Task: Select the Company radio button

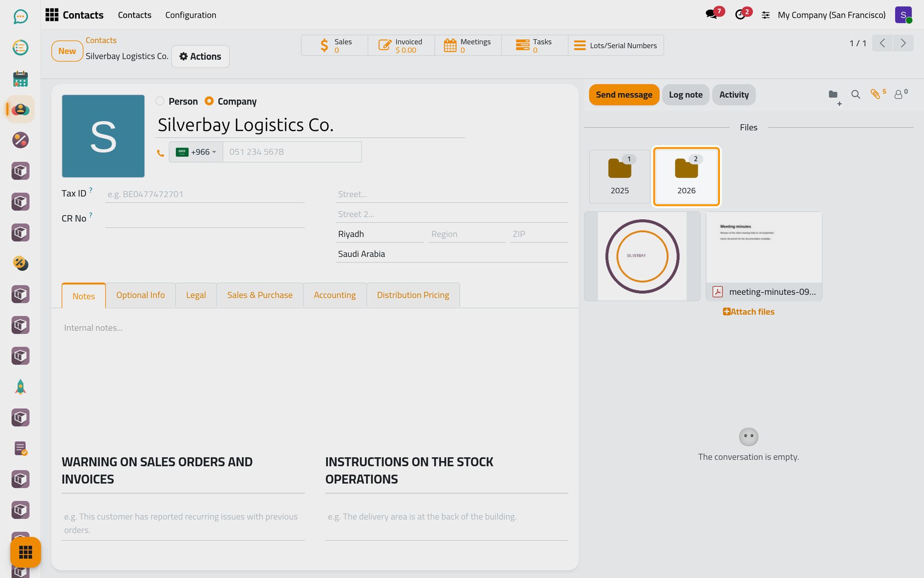Action: coord(209,101)
